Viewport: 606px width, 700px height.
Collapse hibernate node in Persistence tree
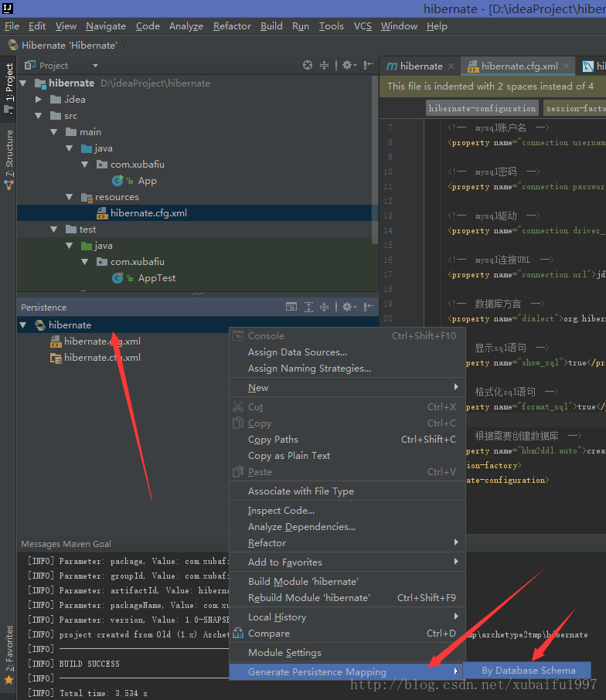(23, 325)
